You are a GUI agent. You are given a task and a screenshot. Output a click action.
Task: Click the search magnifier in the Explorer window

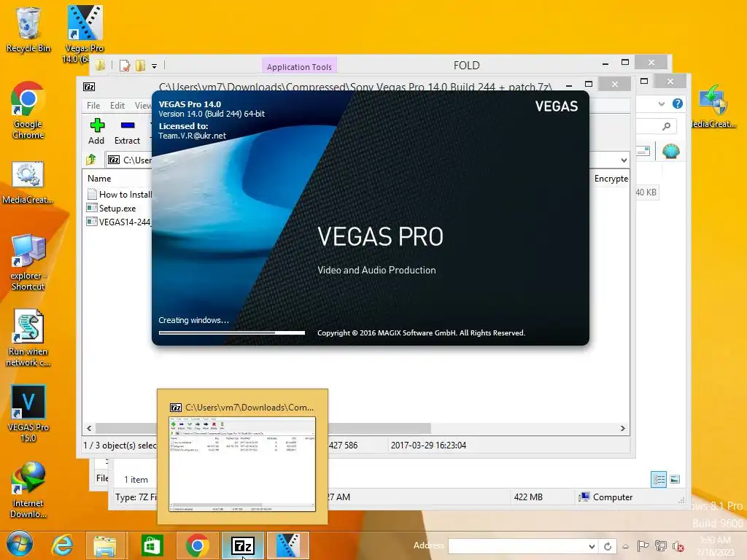[666, 126]
